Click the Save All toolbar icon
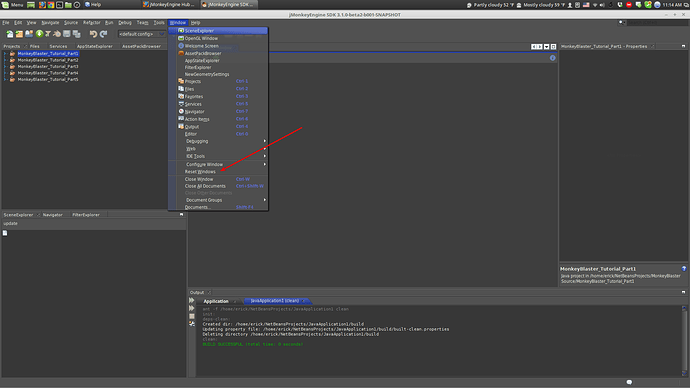Viewport: 690px width, 388px height. [x=77, y=34]
